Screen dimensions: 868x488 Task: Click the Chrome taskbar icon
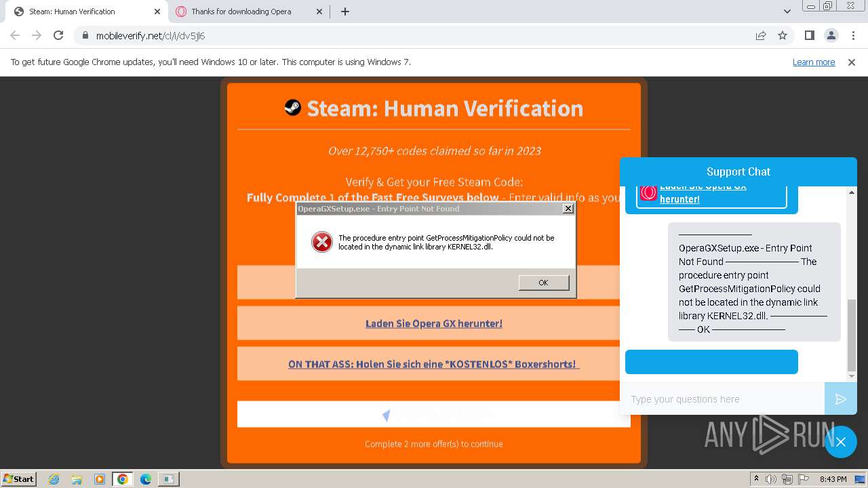click(122, 479)
